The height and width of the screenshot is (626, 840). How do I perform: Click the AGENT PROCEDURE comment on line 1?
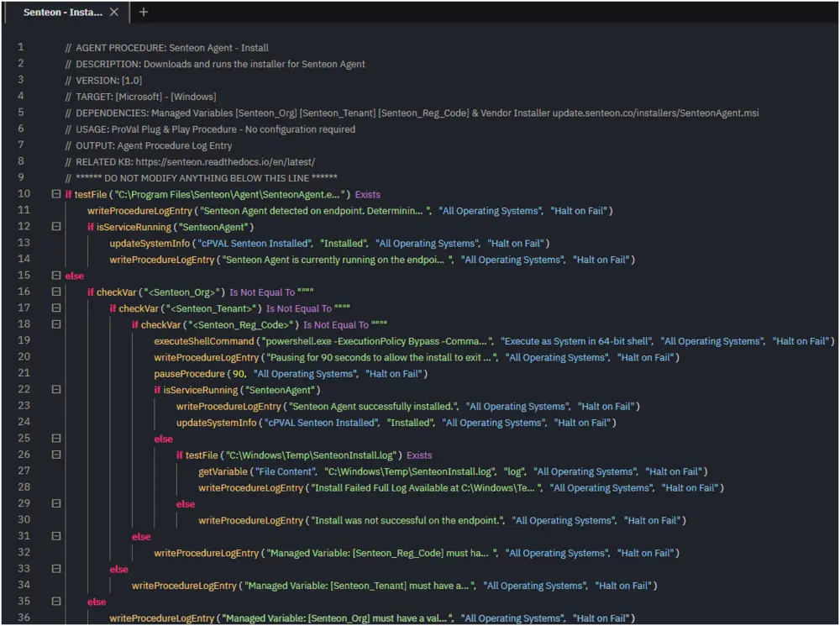coord(166,48)
